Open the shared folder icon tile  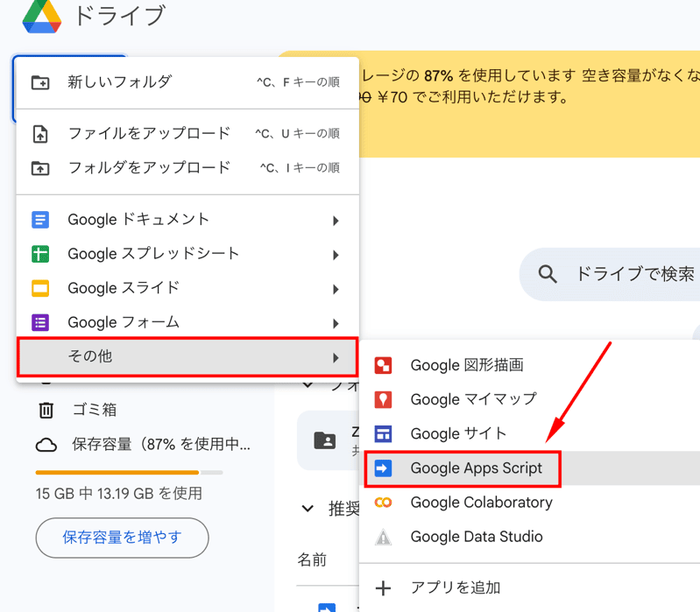click(x=325, y=440)
